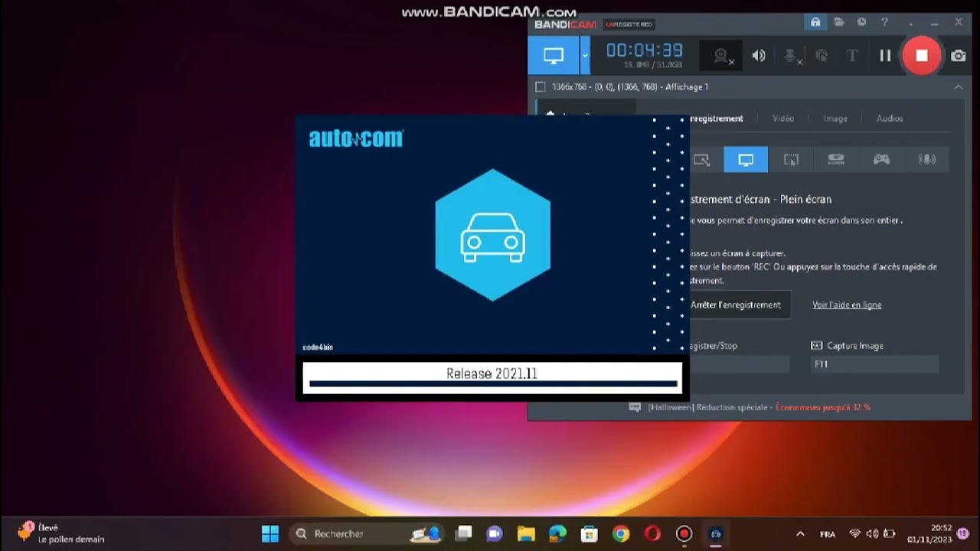Open the Windows Start menu
Screen dimensions: 980x551
270,533
